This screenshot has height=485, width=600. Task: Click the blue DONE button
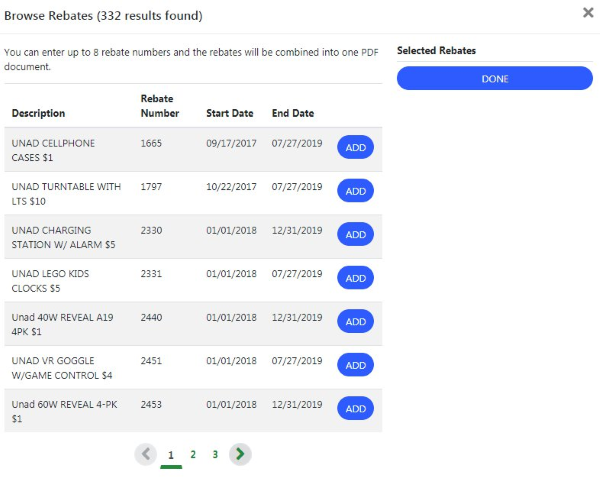coord(494,79)
